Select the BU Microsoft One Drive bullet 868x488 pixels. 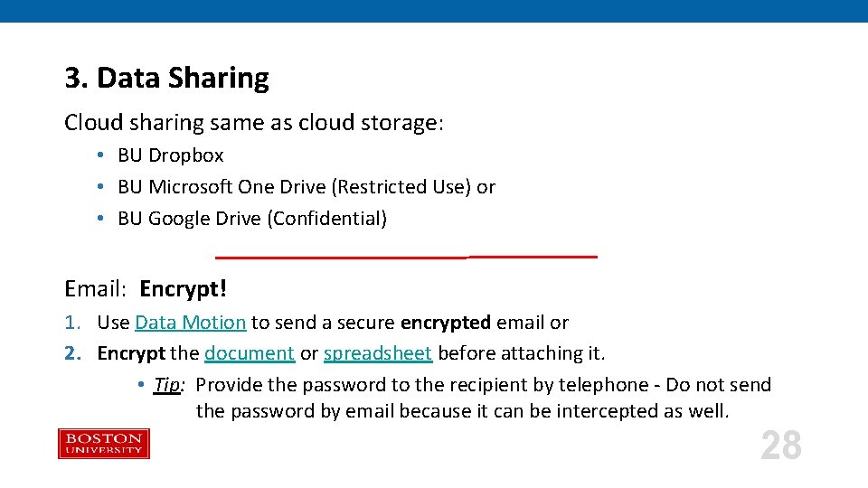click(307, 187)
